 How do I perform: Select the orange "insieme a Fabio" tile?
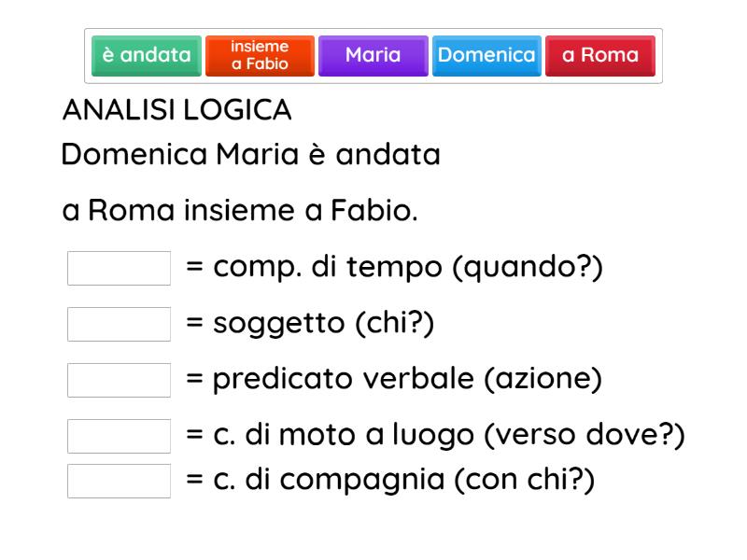click(x=260, y=56)
